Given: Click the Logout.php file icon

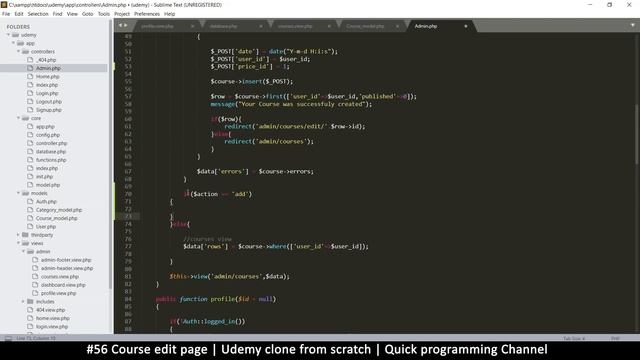Looking at the screenshot, I should [30, 101].
